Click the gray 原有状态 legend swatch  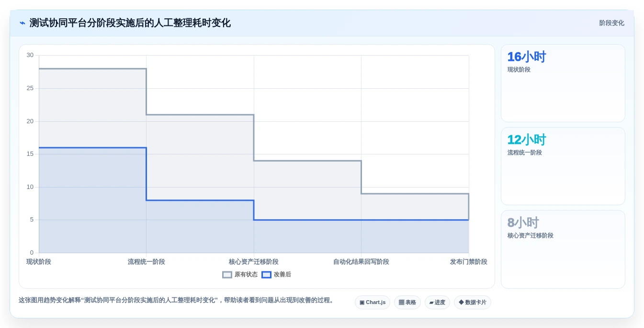pyautogui.click(x=227, y=275)
